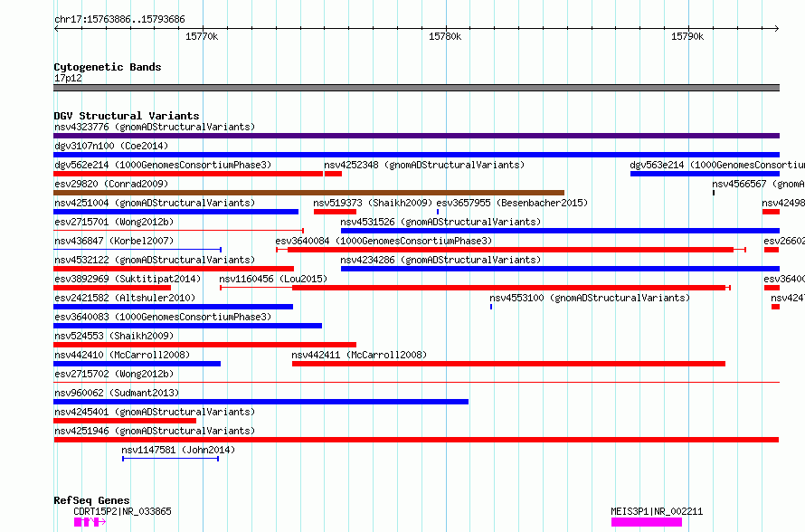
Task: Click the ruler's left arrow end
Action: point(56,28)
